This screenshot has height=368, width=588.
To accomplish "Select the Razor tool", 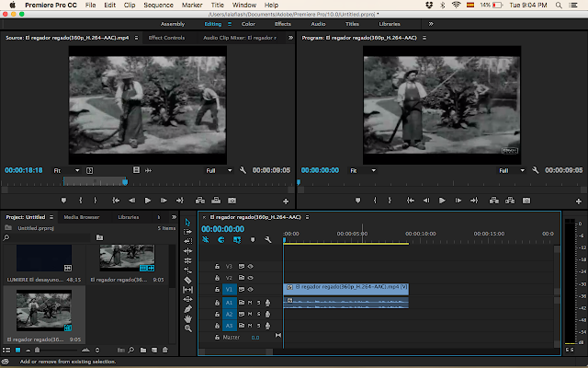I will tap(187, 280).
